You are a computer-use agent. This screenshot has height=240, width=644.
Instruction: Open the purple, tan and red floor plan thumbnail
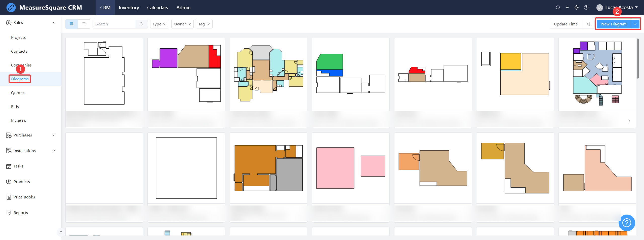pyautogui.click(x=186, y=73)
